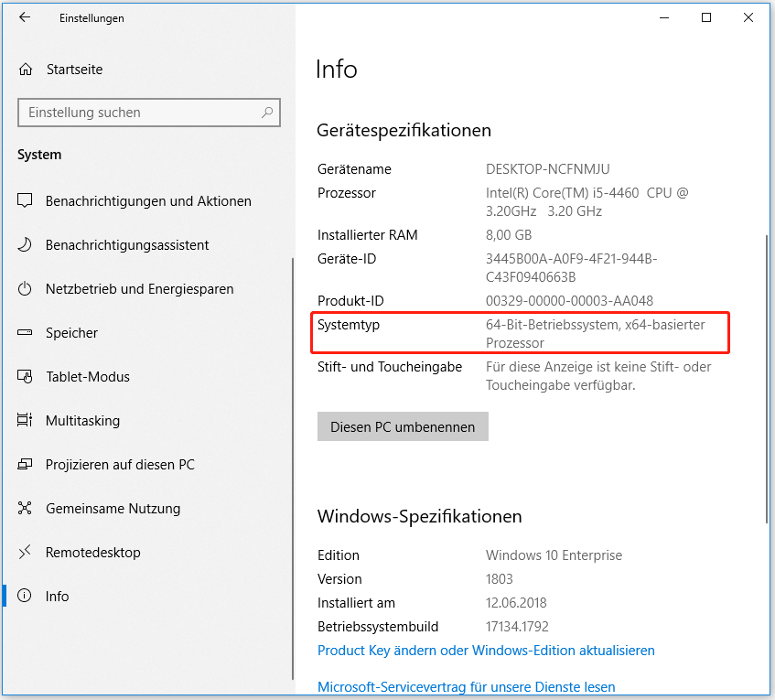
Task: Select the Remotedesktop icon
Action: click(26, 552)
